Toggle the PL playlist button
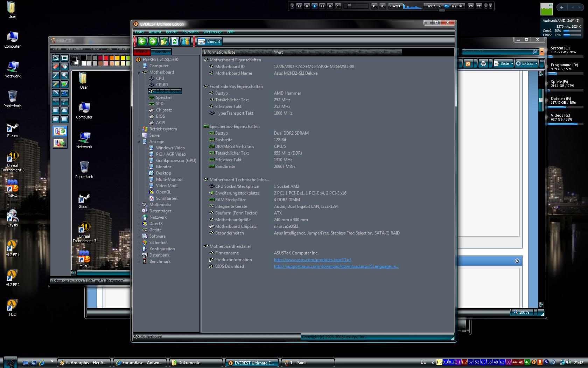Screen dimensions: 588x368 pos(374,6)
